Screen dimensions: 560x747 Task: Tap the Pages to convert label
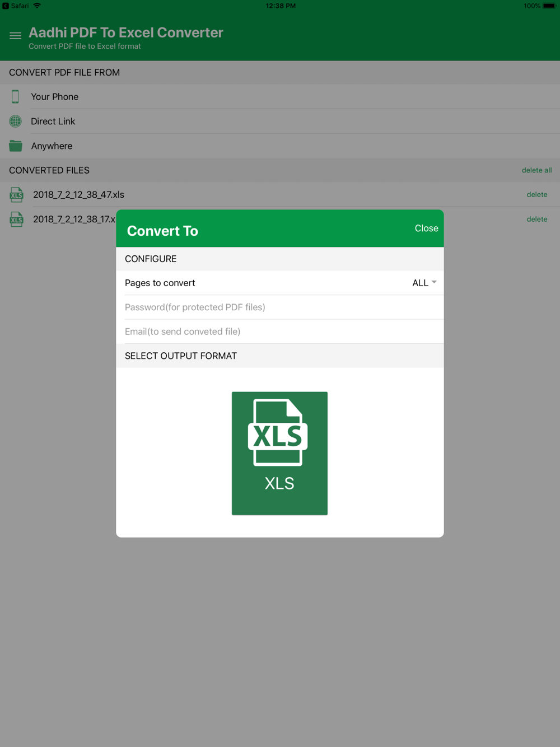[x=160, y=283]
